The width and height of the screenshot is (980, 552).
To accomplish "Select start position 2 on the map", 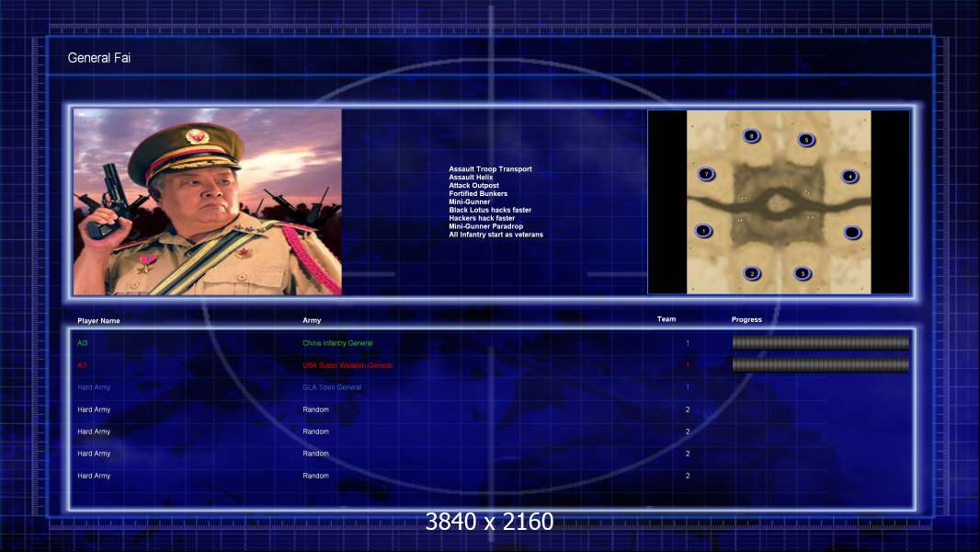I will click(752, 273).
